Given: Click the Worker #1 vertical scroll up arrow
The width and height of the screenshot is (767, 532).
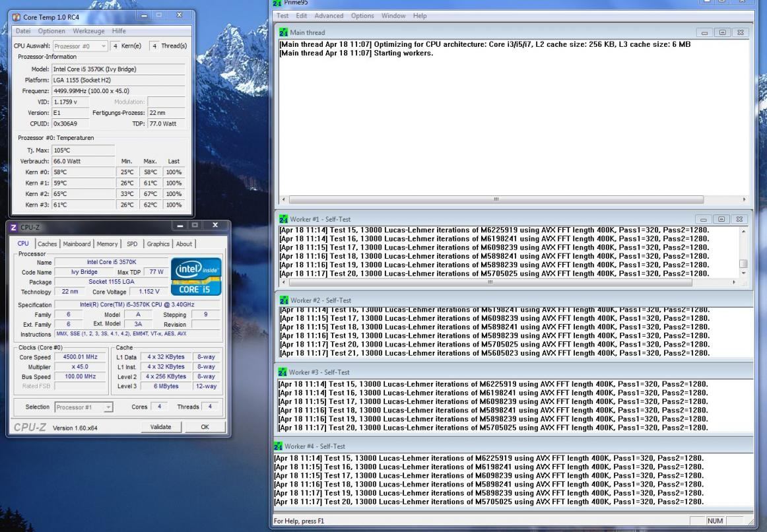Looking at the screenshot, I should (x=743, y=230).
